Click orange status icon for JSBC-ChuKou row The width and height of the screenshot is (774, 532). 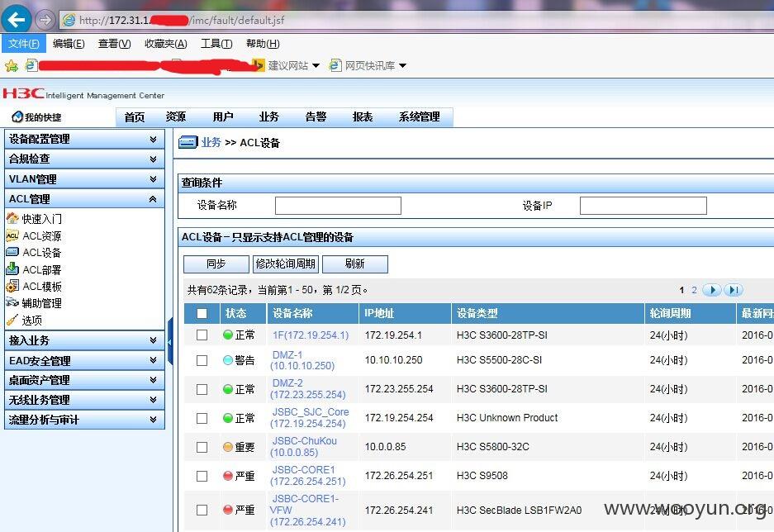tap(227, 447)
